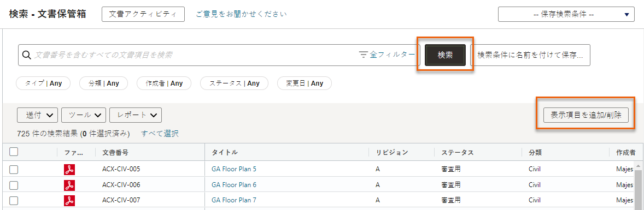Check the ACX-CIV-007 row checkbox

pyautogui.click(x=14, y=201)
